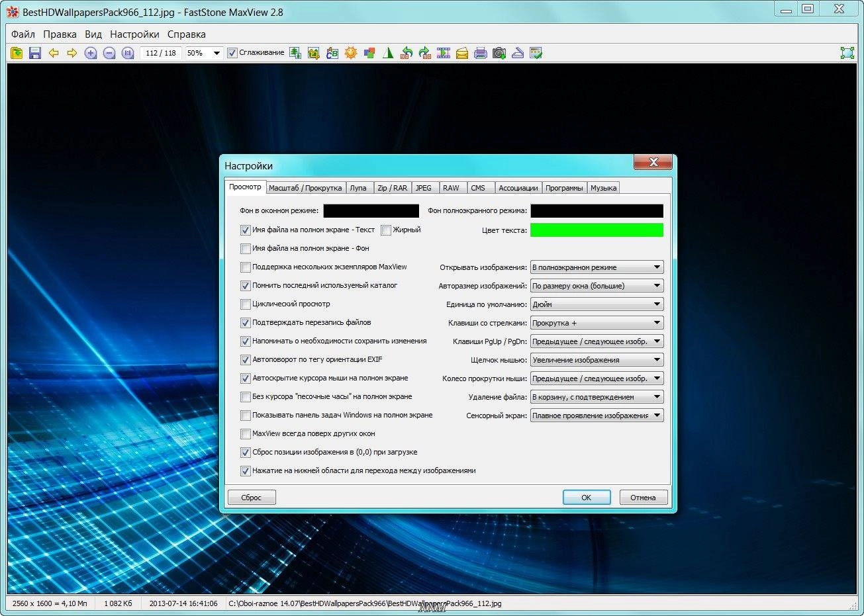The height and width of the screenshot is (616, 864).
Task: Toggle Помнить последний используемый каталог
Action: click(x=246, y=286)
